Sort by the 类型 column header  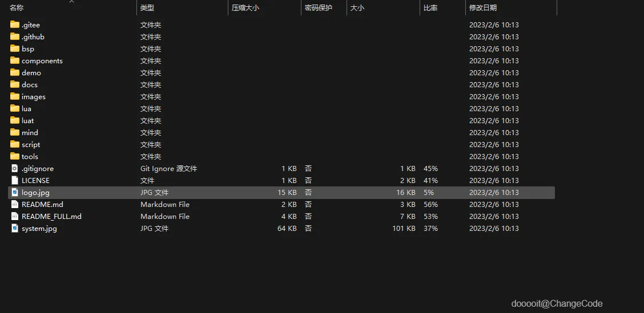pyautogui.click(x=147, y=8)
